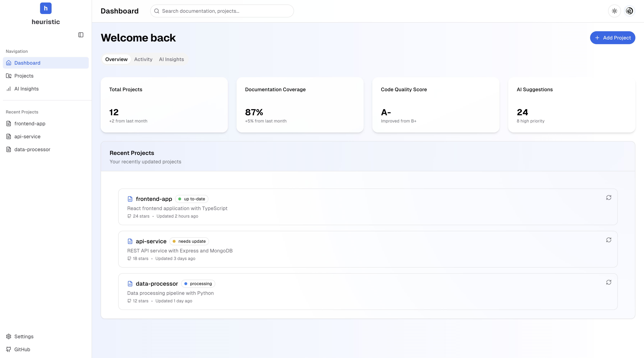This screenshot has width=644, height=358.
Task: Switch to the AI Insights tab
Action: point(171,59)
